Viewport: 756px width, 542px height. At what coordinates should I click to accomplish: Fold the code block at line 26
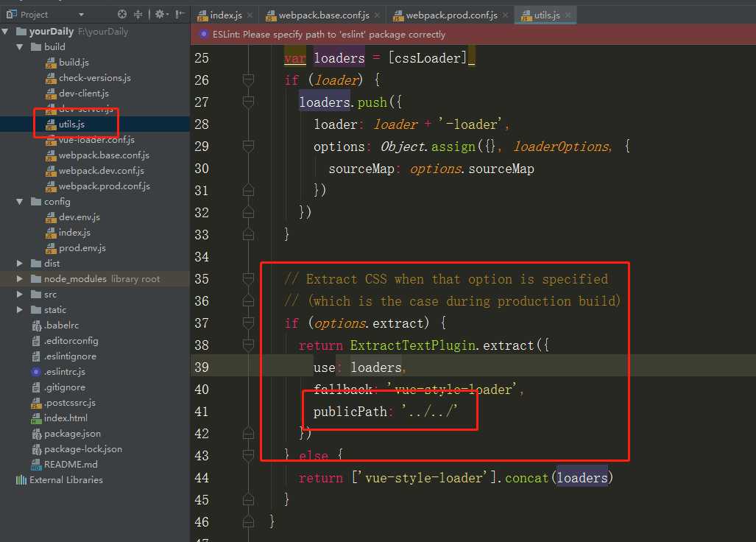[x=248, y=80]
